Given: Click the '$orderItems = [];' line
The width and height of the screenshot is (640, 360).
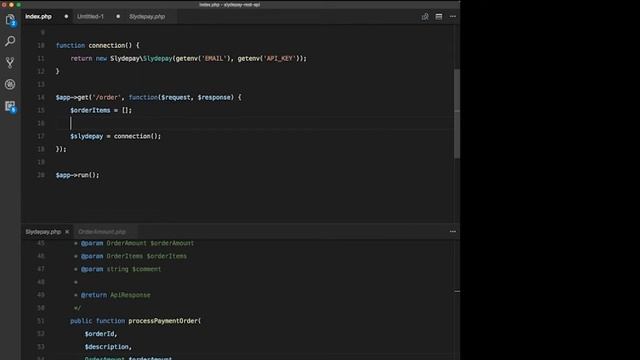Looking at the screenshot, I should tap(101, 110).
